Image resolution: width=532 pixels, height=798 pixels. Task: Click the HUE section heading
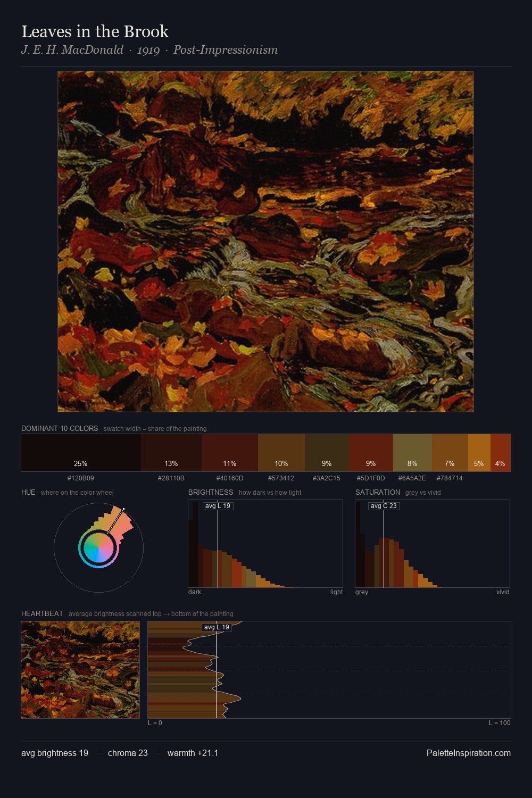point(28,493)
